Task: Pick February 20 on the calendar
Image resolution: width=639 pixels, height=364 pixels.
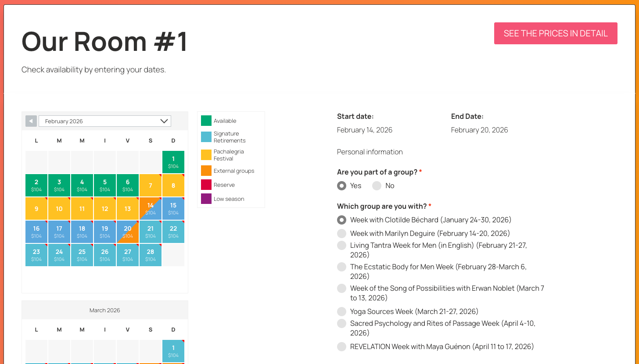Action: pyautogui.click(x=128, y=232)
